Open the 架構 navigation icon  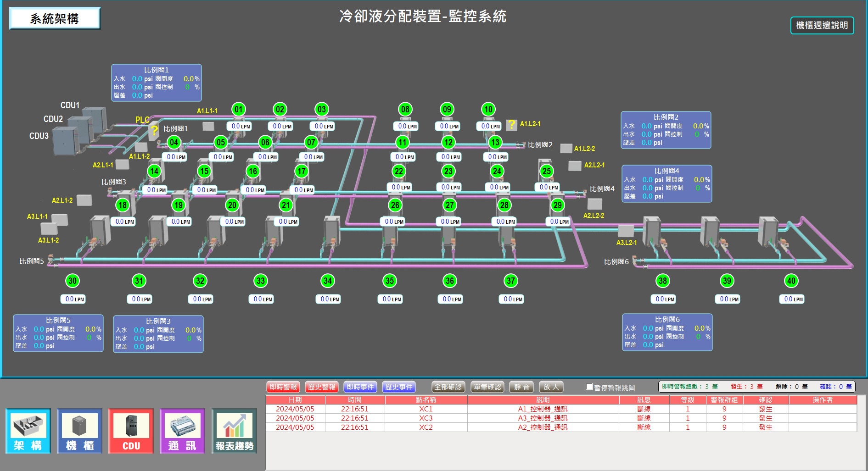click(x=28, y=431)
